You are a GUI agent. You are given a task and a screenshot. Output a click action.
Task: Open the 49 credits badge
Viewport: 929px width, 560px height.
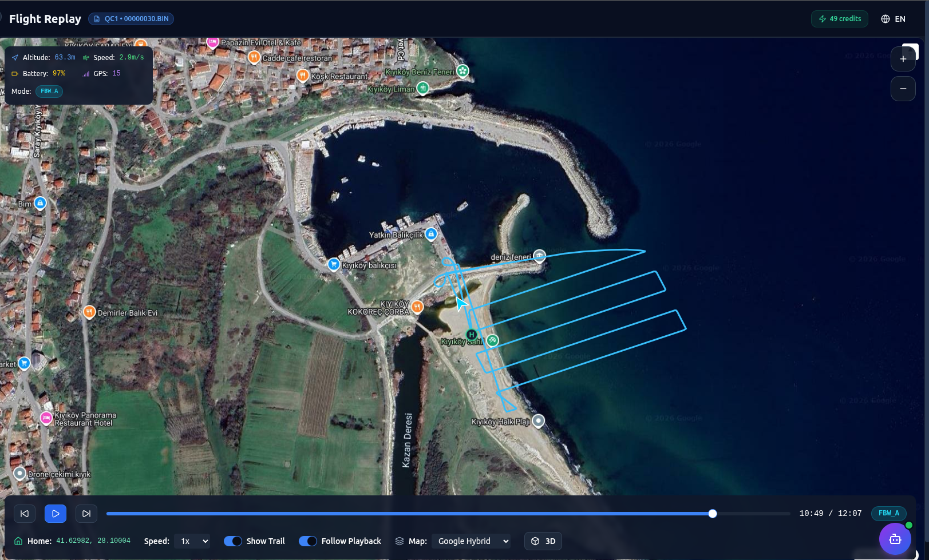pyautogui.click(x=840, y=19)
